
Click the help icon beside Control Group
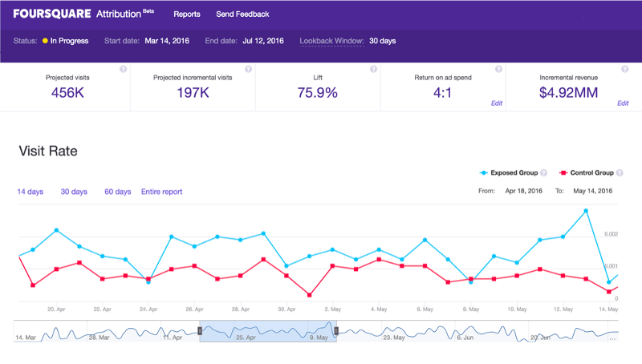(620, 172)
